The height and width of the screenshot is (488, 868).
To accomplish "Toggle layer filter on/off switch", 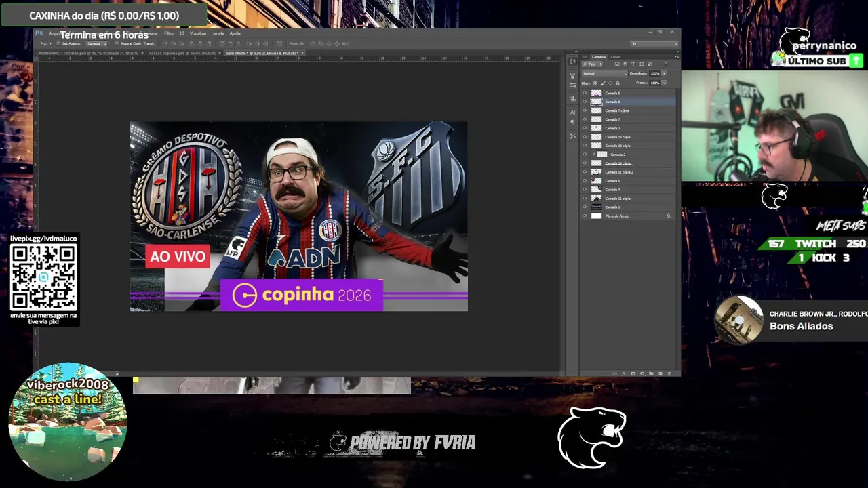I will [666, 64].
